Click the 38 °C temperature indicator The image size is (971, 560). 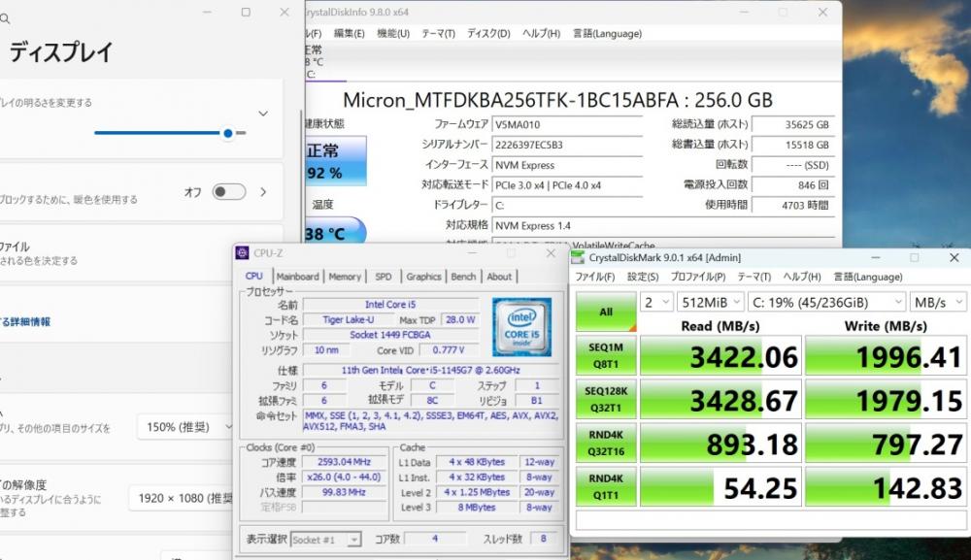click(x=335, y=230)
